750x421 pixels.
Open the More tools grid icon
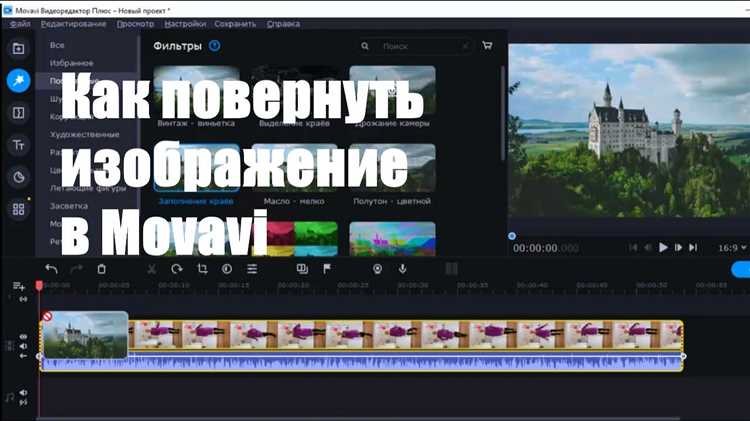tap(18, 209)
